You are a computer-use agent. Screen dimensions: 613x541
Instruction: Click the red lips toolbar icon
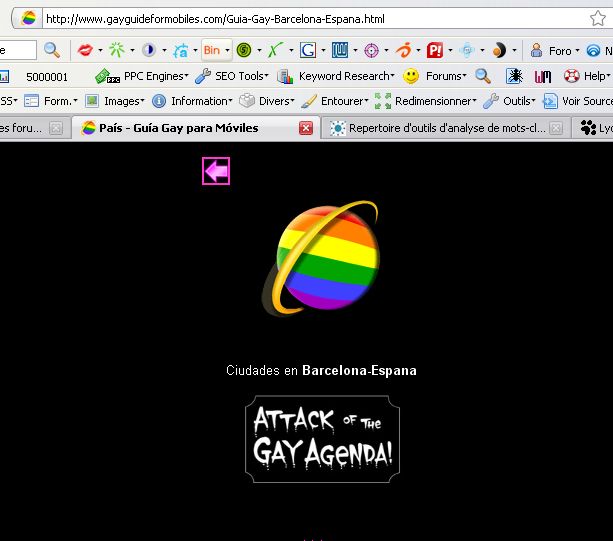86,50
